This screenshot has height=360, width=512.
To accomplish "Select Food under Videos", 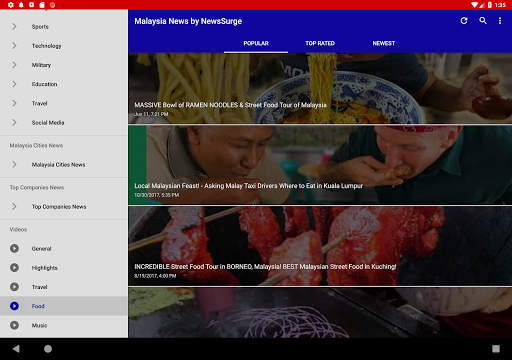I will click(64, 306).
